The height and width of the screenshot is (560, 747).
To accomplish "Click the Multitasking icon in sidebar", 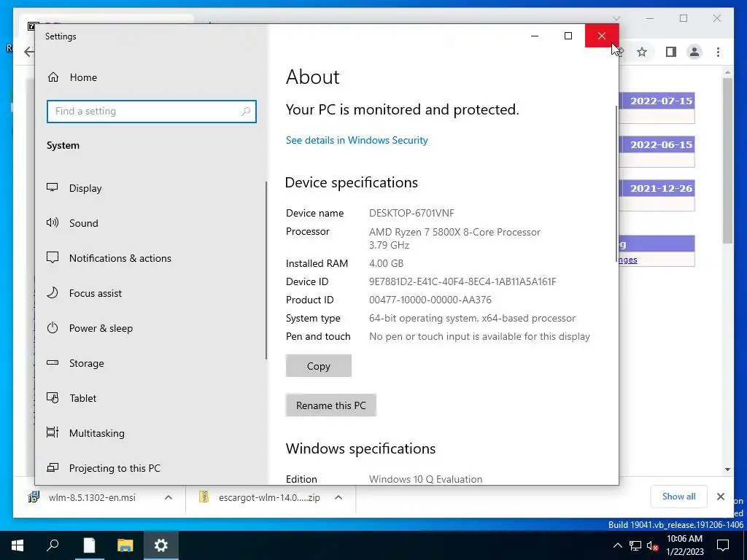I will pyautogui.click(x=53, y=432).
